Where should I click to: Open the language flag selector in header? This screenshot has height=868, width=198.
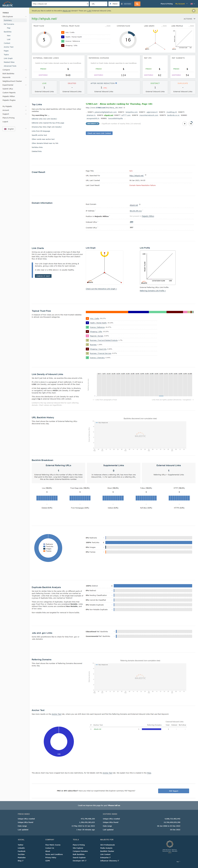[x=192, y=4]
